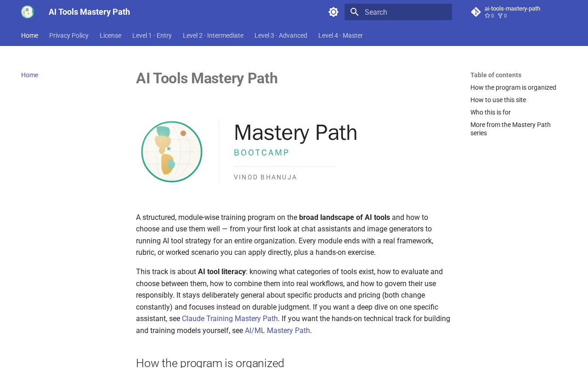
Task: Open the Privacy Policy tab
Action: click(69, 35)
